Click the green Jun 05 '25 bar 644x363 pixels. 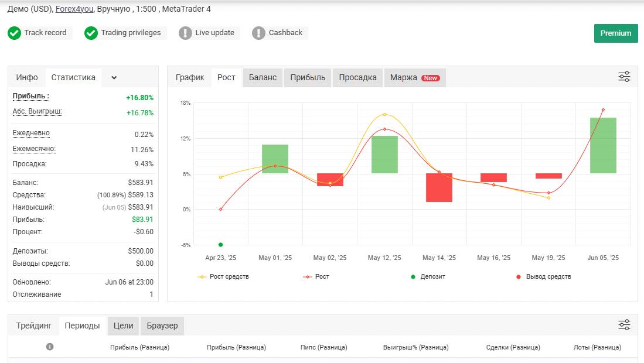click(x=604, y=145)
